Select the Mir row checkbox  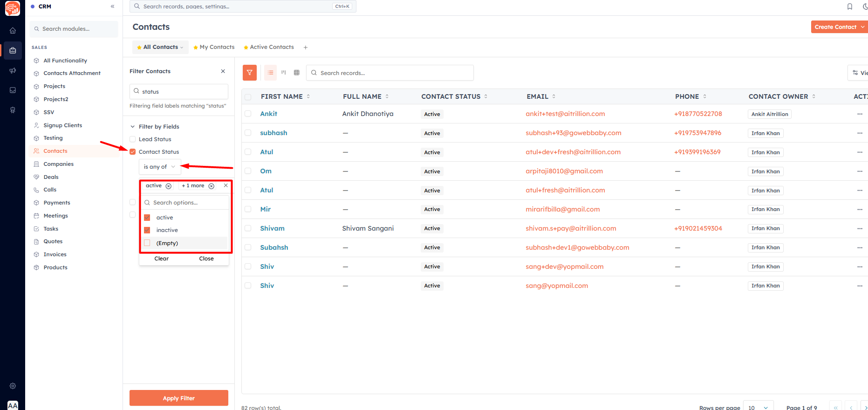click(x=248, y=209)
